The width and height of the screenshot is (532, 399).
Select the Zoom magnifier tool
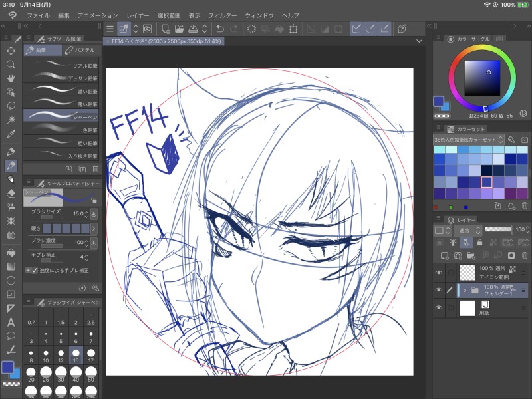pos(11,65)
